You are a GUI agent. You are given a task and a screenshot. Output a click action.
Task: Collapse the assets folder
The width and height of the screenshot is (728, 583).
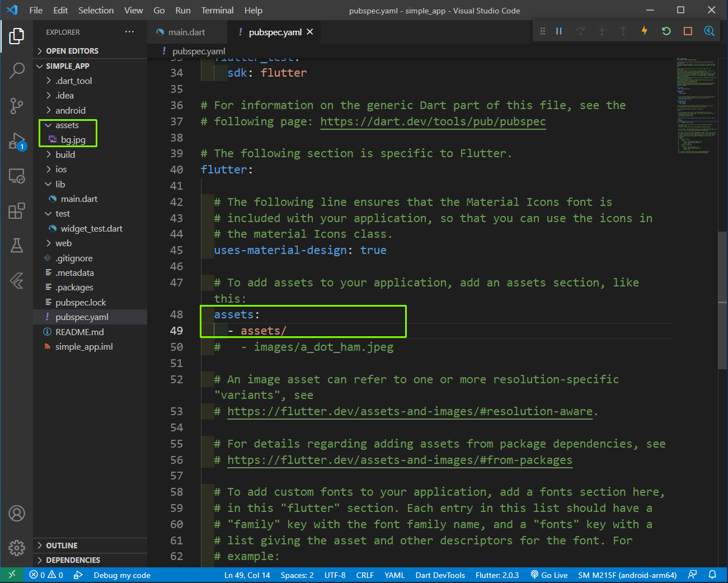pyautogui.click(x=67, y=125)
